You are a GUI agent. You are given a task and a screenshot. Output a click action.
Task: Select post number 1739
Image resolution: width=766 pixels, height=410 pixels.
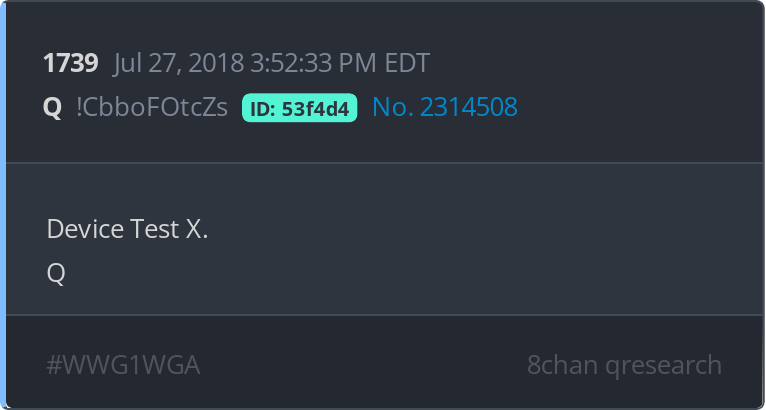pyautogui.click(x=71, y=63)
